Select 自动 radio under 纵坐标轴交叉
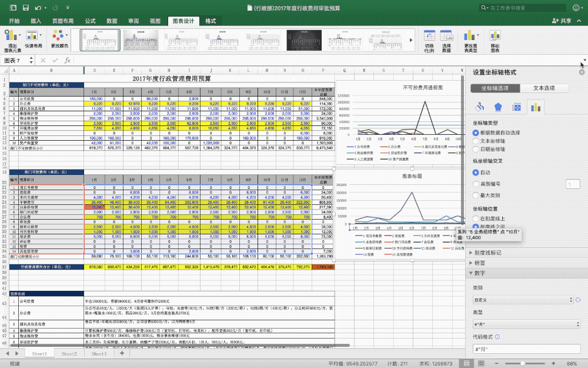The image size is (588, 368). [476, 173]
